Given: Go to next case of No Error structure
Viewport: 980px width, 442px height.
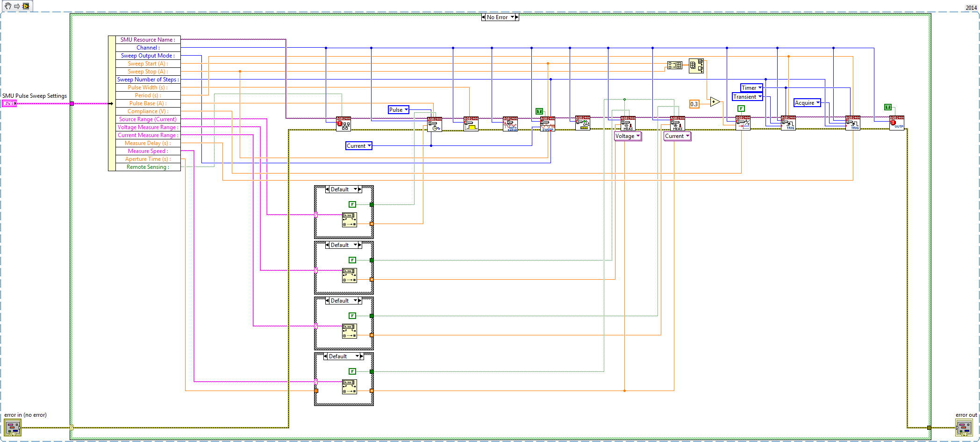Looking at the screenshot, I should (517, 17).
